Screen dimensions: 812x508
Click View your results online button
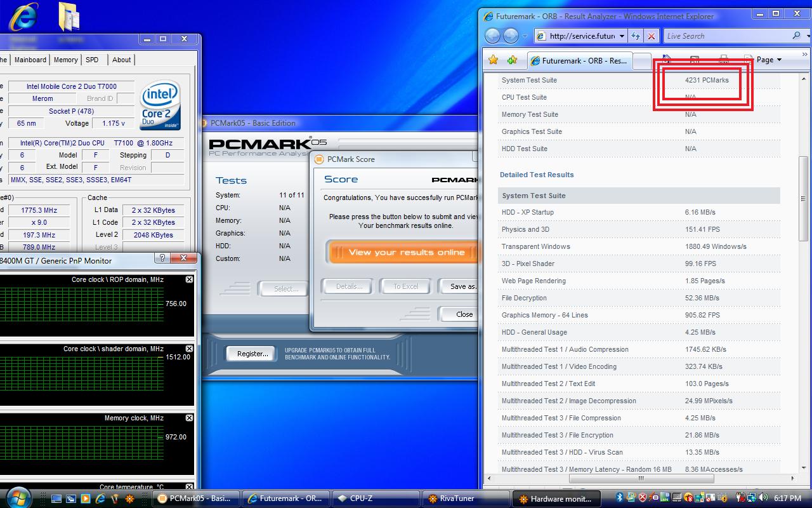tap(402, 252)
